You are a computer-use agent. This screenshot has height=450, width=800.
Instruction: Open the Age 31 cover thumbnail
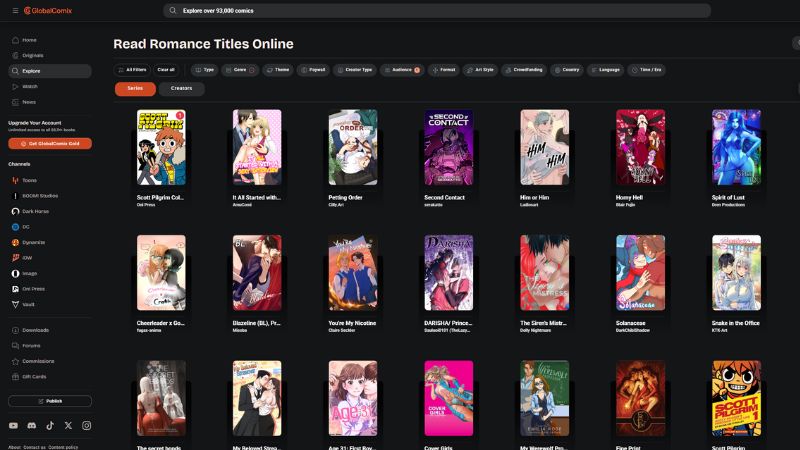click(353, 398)
